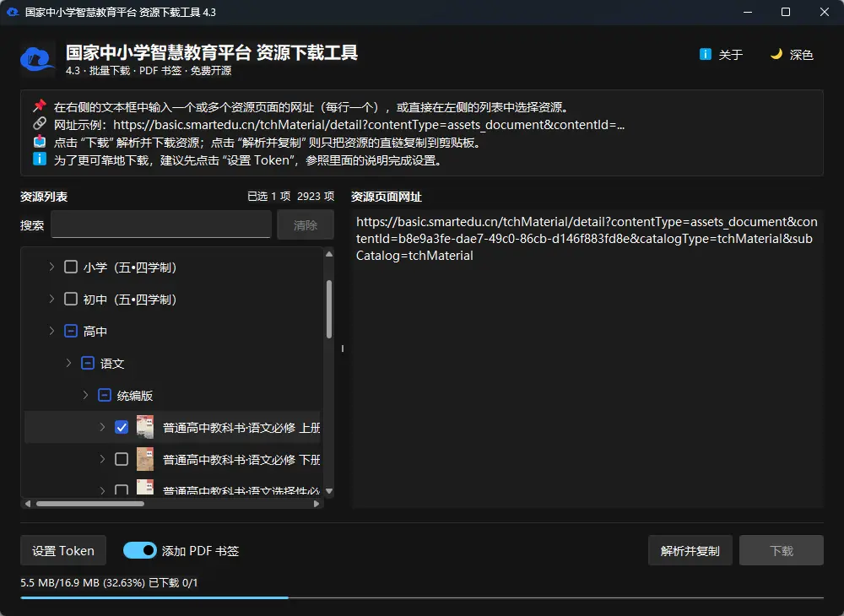844x616 pixels.
Task: Click the title bar app icon
Action: (13, 12)
